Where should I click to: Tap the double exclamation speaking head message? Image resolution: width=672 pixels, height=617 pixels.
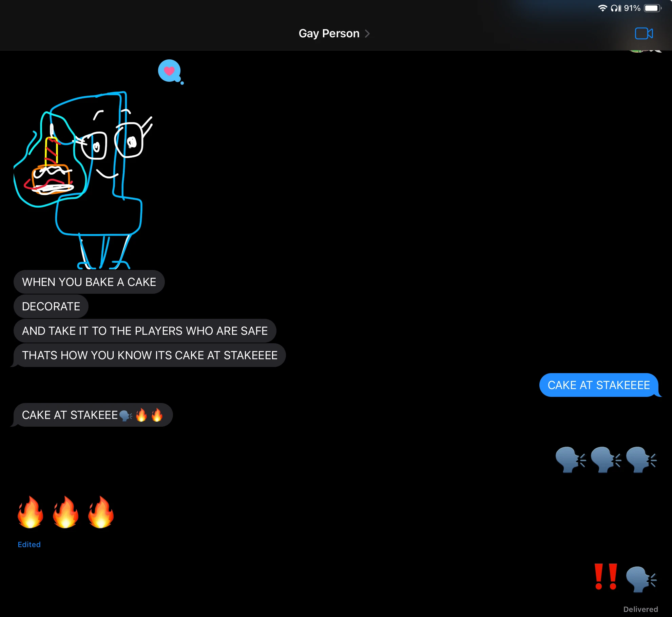point(626,578)
